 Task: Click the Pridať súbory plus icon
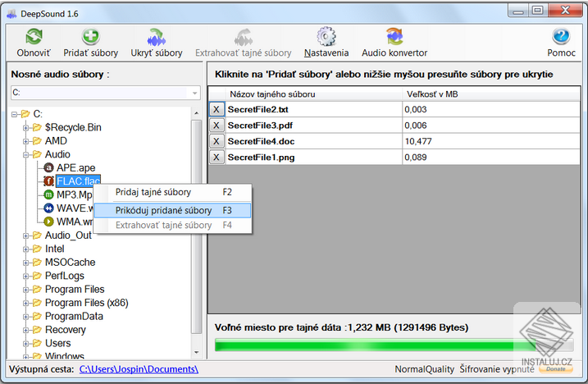pos(90,37)
